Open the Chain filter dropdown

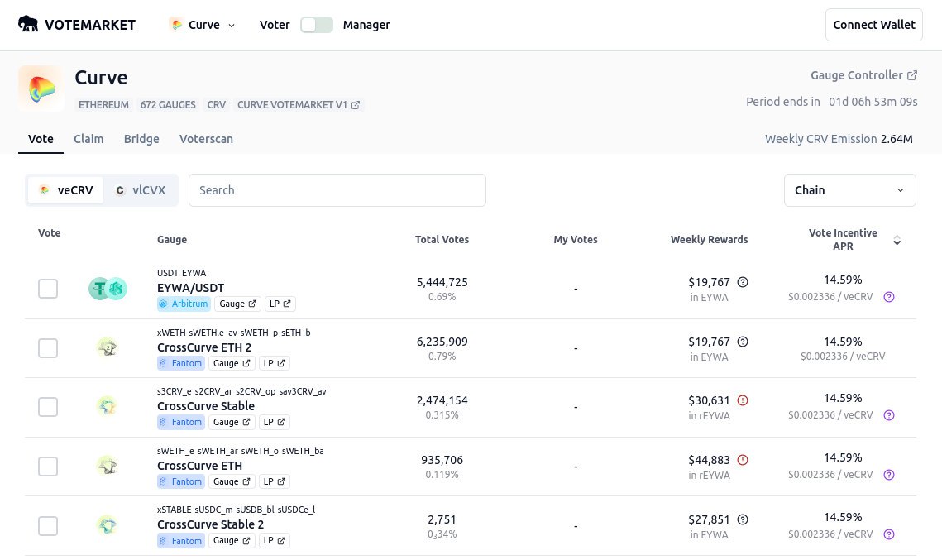point(849,190)
